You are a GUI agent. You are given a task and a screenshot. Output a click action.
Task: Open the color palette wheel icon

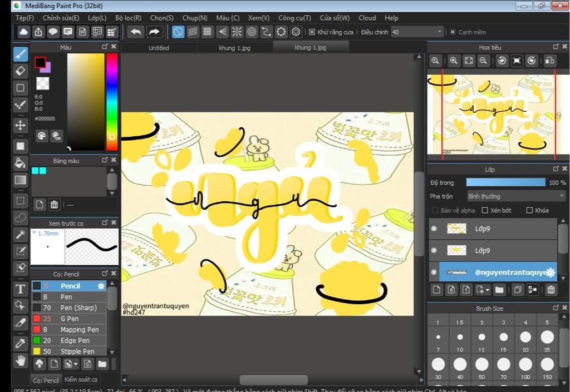tap(42, 136)
